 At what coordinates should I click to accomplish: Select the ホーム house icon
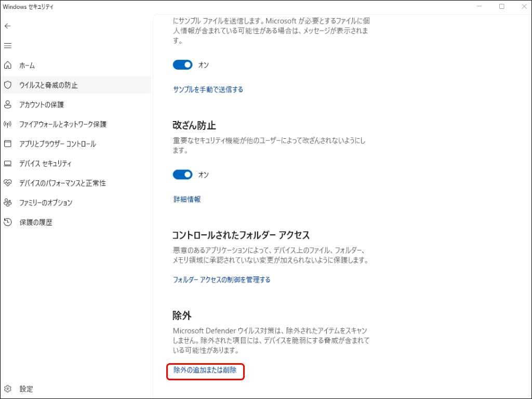(x=8, y=65)
